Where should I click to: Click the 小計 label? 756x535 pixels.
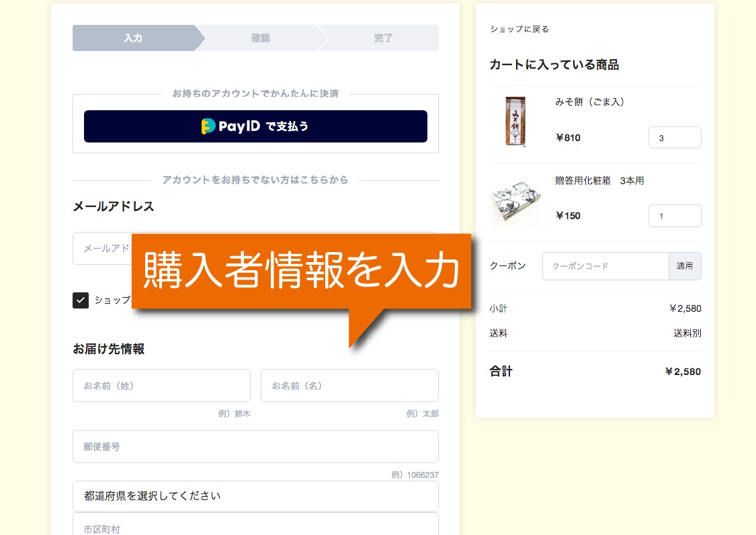click(x=498, y=308)
